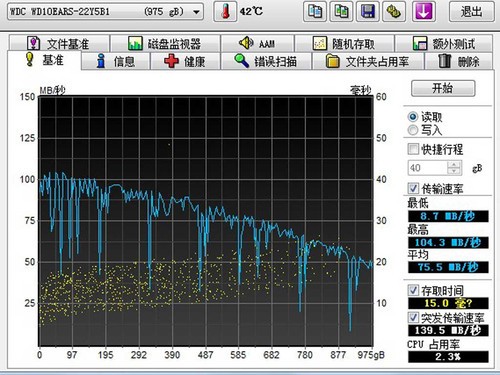500x375 pixels.
Task: Expand the WDC WD10EARS drive dropdown
Action: pyautogui.click(x=196, y=12)
